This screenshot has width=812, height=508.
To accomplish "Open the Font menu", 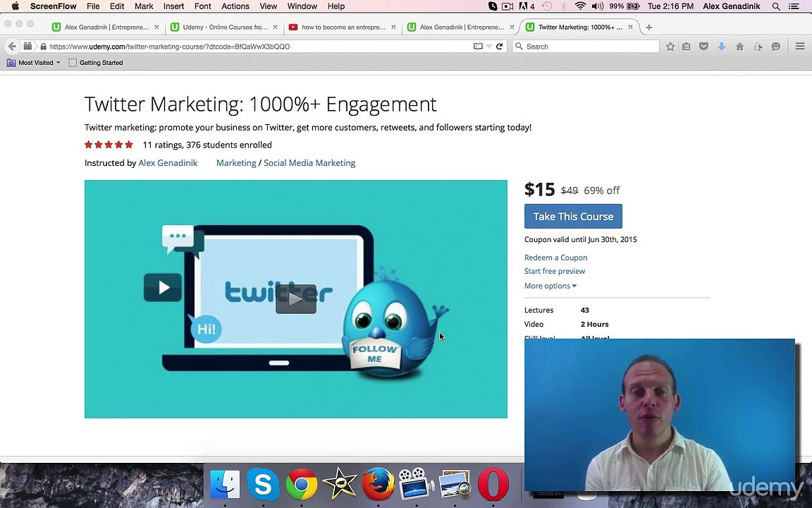I will pyautogui.click(x=202, y=6).
